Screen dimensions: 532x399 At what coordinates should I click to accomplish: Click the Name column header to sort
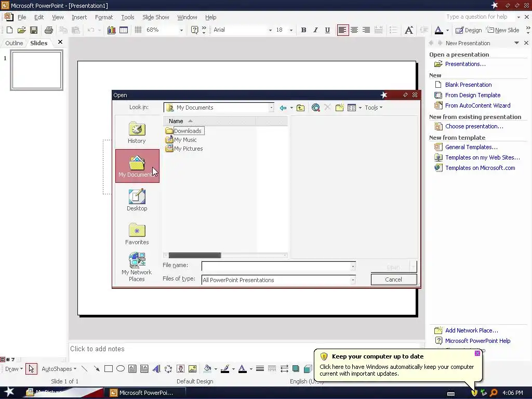pos(209,121)
